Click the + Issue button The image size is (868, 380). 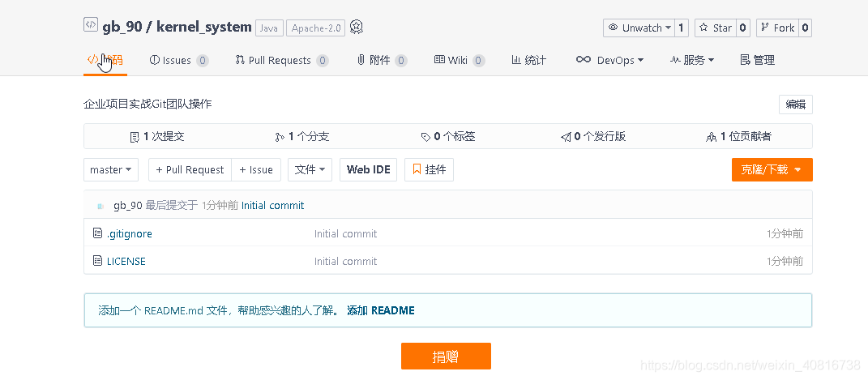pyautogui.click(x=256, y=170)
